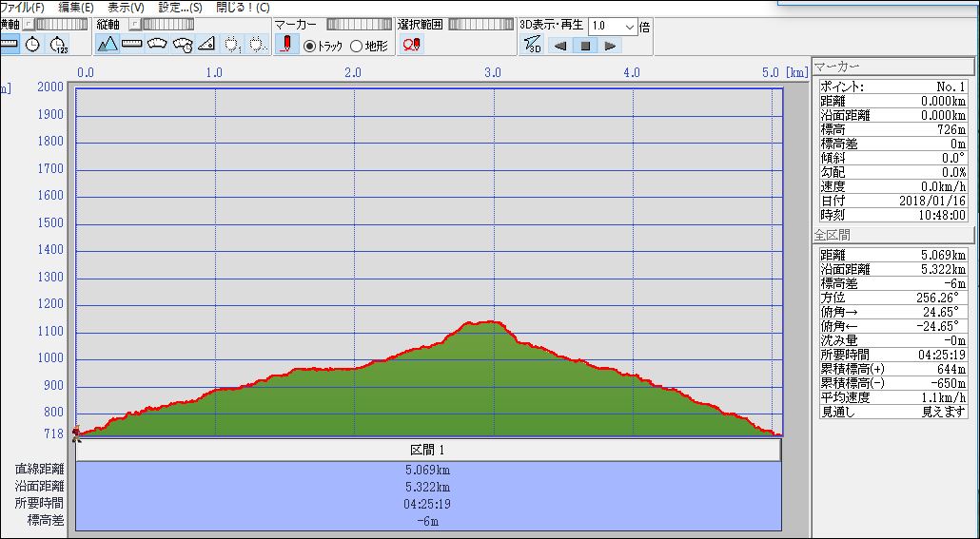
Task: Click the -6m value in 区間 table
Action: [428, 520]
